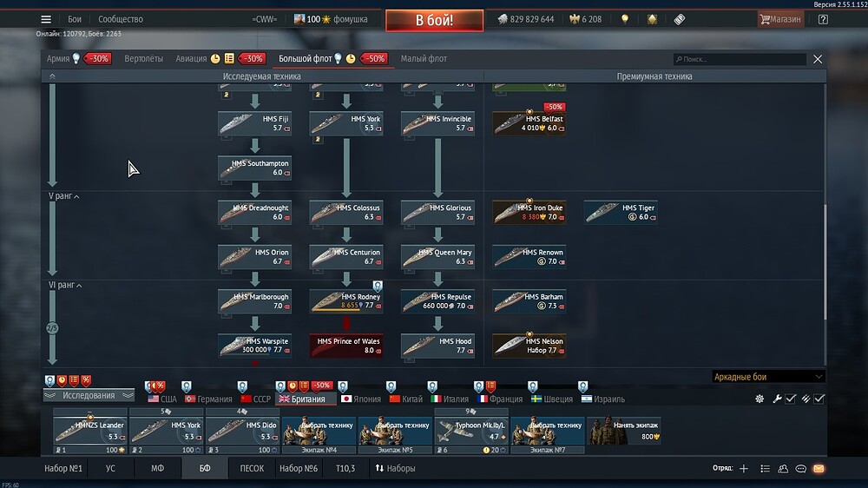Select the США nation tab
Image resolution: width=868 pixels, height=488 pixels.
(162, 399)
